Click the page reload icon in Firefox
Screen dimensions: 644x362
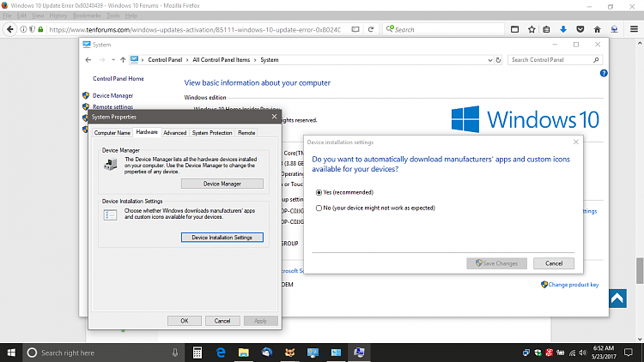coord(371,29)
